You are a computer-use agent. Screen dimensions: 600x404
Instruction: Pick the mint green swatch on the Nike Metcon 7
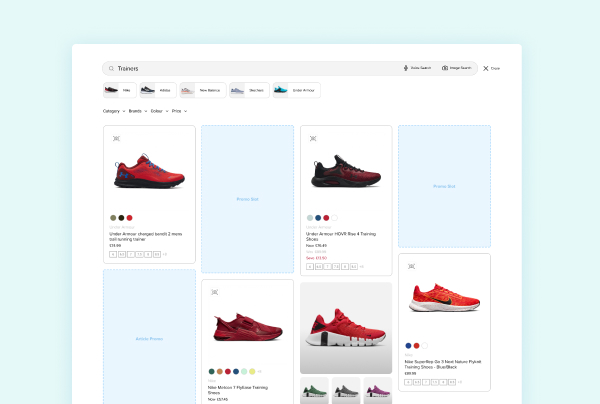(244, 371)
